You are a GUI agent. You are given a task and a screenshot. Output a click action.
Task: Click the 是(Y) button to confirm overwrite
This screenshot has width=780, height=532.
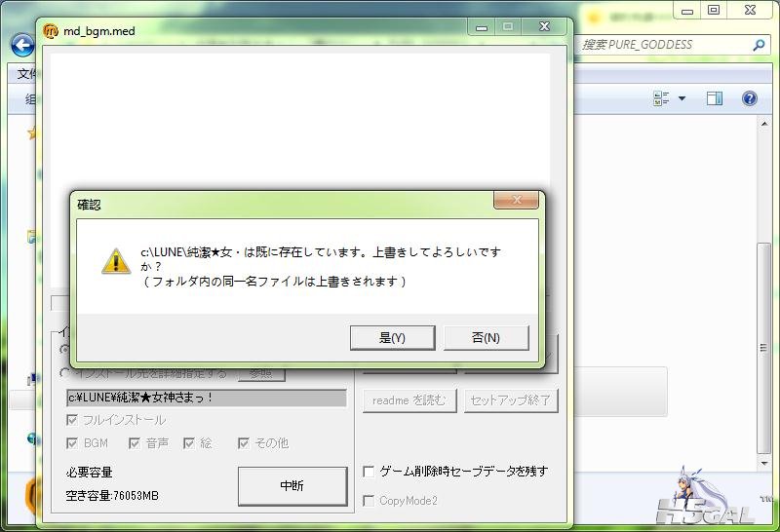tap(392, 338)
